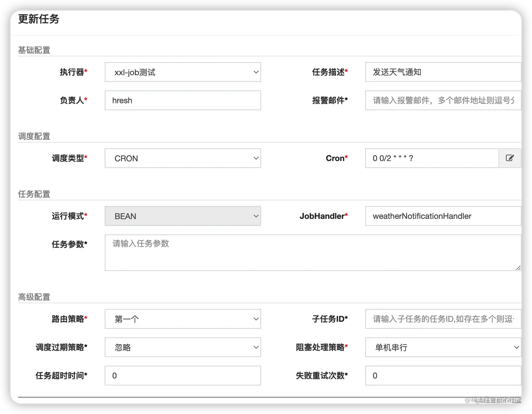Click the 高级配置 section heading
Viewport: 532px width, 414px height.
[34, 297]
